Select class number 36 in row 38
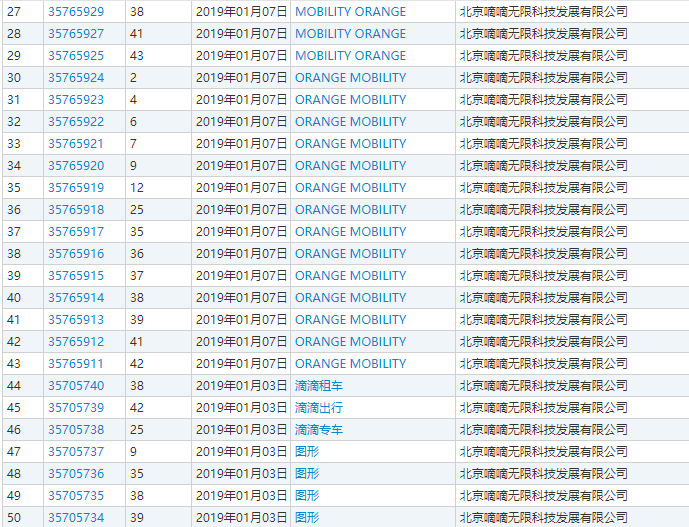Viewport: 689px width, 527px height. 137,254
